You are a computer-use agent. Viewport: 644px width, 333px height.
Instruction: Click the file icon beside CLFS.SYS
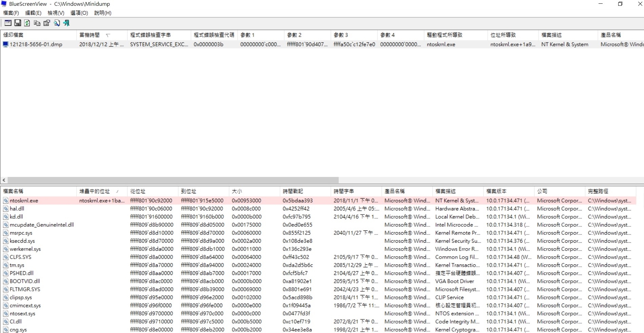[6, 257]
